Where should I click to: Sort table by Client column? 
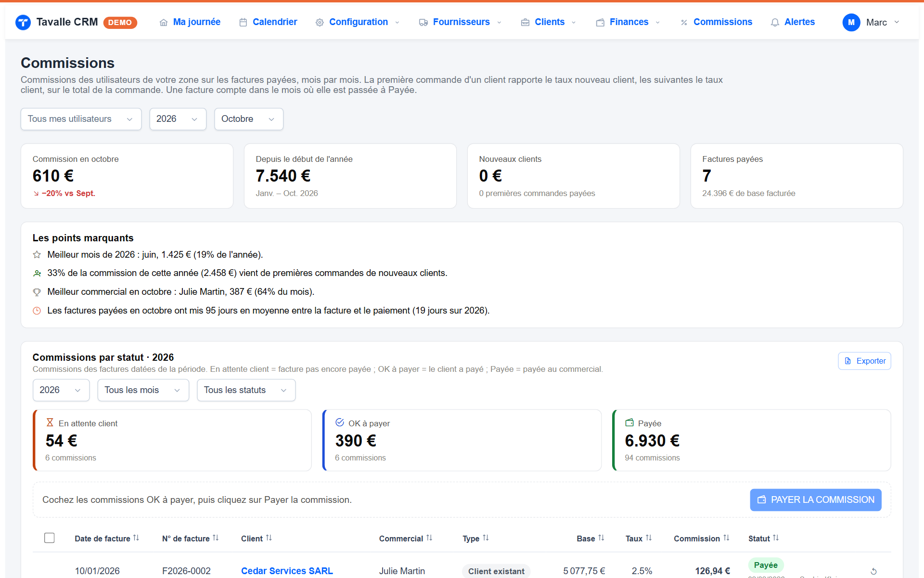pyautogui.click(x=257, y=539)
